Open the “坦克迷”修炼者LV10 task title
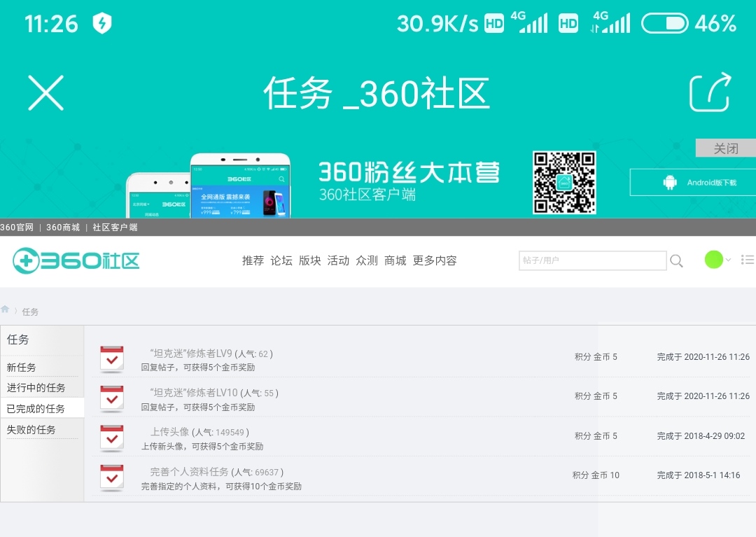This screenshot has height=537, width=756. point(194,393)
